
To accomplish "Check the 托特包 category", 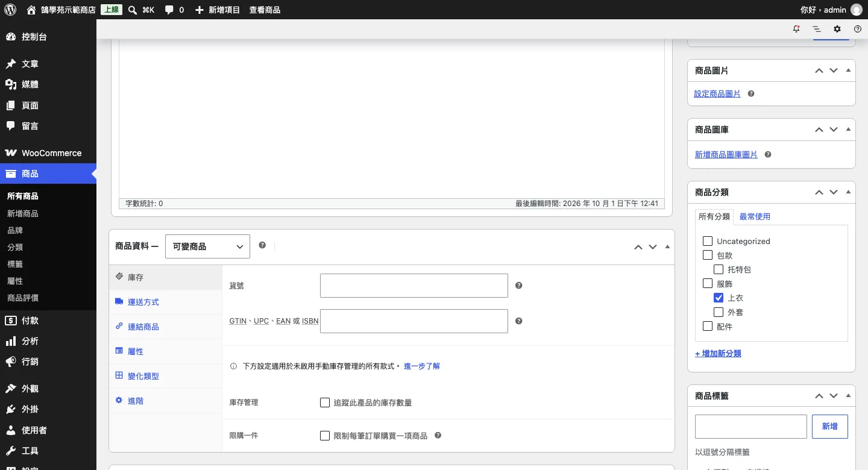I will click(719, 269).
